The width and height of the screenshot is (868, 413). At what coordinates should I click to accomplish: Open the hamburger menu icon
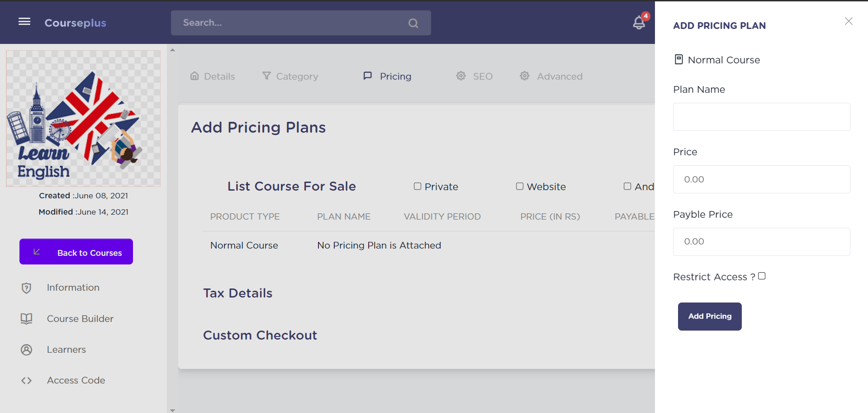pos(24,22)
